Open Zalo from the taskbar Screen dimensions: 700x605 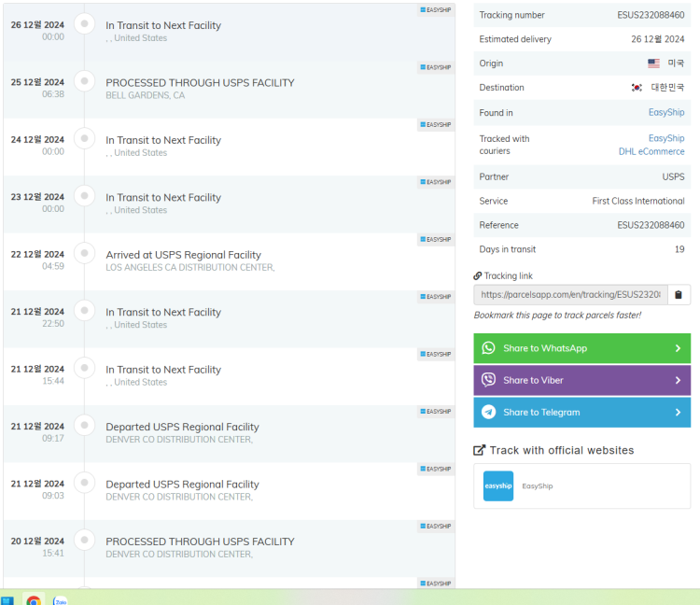tap(60, 600)
